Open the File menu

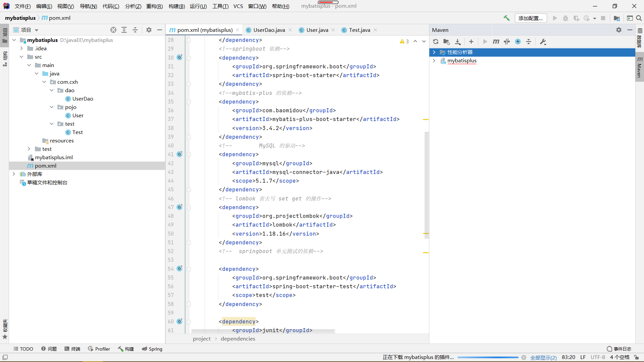(22, 6)
